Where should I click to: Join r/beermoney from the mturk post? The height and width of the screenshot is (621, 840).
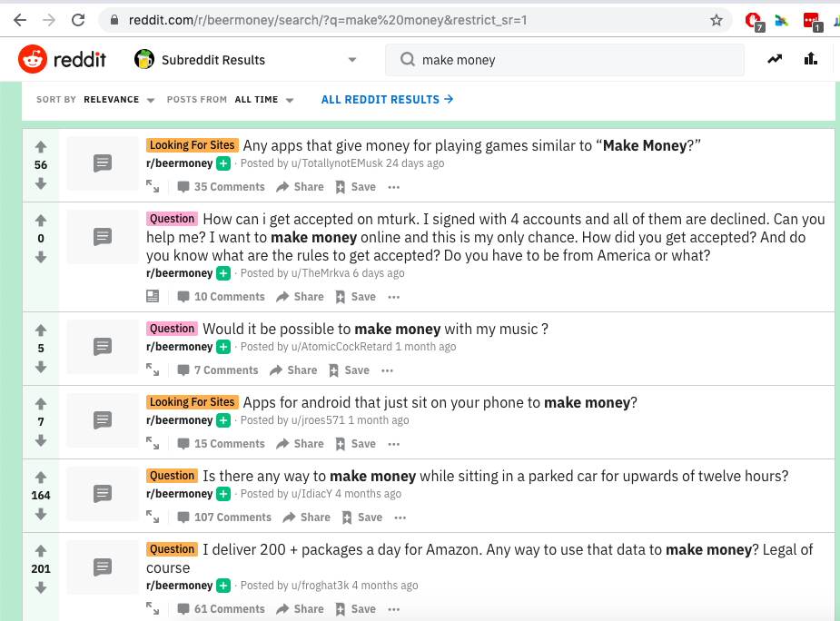(x=223, y=273)
